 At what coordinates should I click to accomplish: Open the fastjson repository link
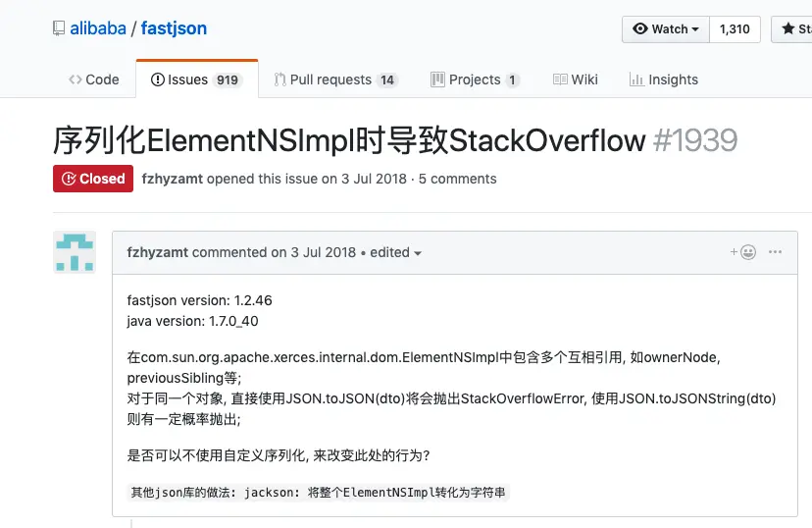tap(174, 28)
